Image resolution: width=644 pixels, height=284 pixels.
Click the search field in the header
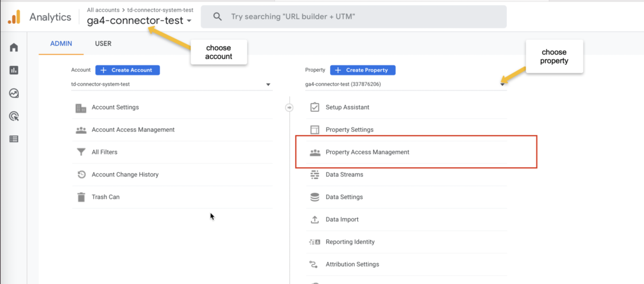point(353,17)
